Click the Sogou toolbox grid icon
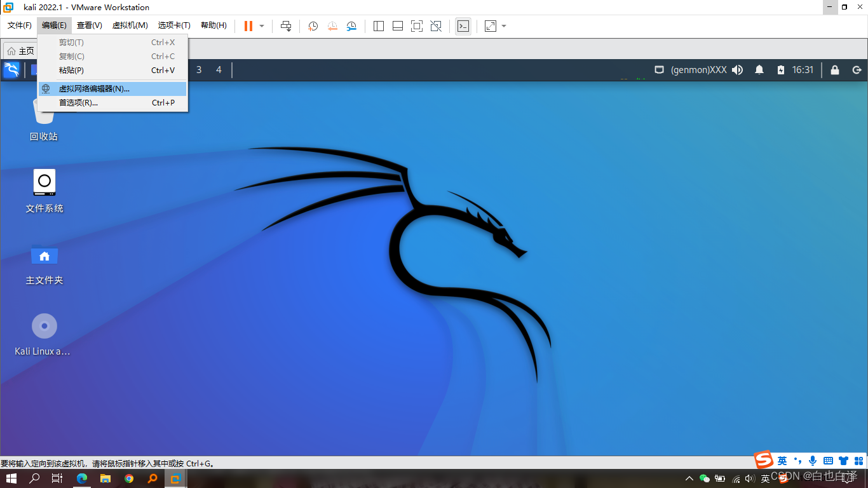Image resolution: width=868 pixels, height=488 pixels. coord(859,461)
